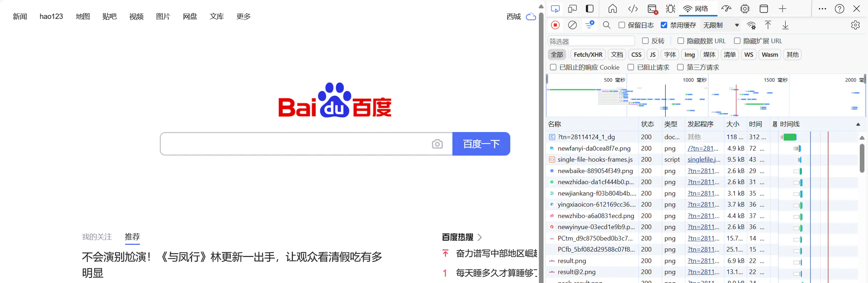Open the DevTools Welcome home tab
The height and width of the screenshot is (283, 868).
[x=612, y=9]
